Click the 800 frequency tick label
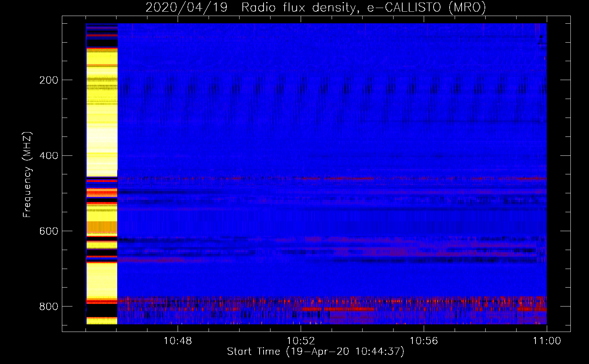 point(49,307)
